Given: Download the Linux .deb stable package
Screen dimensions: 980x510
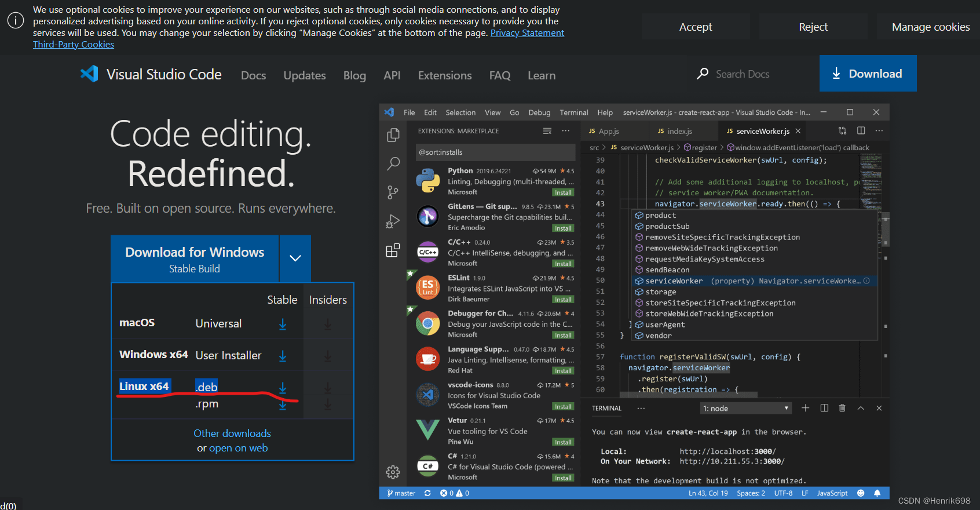Looking at the screenshot, I should pos(283,387).
